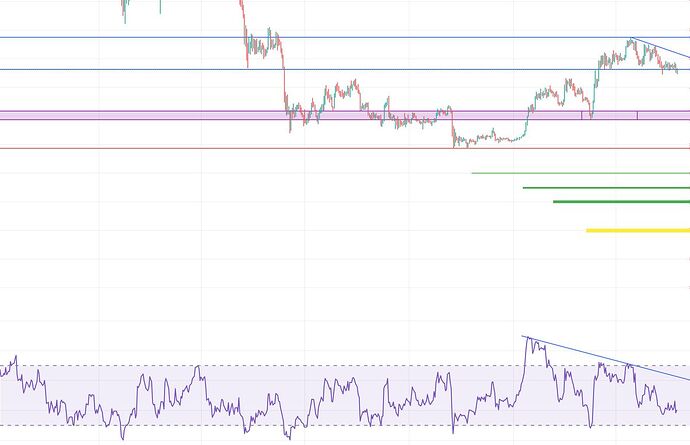Click the oscillator's highest peak
Image resolution: width=690 pixels, height=445 pixels.
529,340
